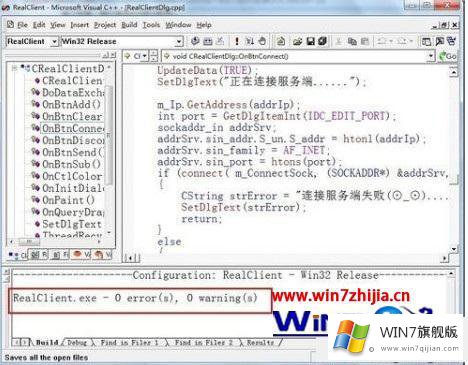The width and height of the screenshot is (468, 365).
Task: Select OnBtnAdd() in the class tree
Action: click(71, 104)
